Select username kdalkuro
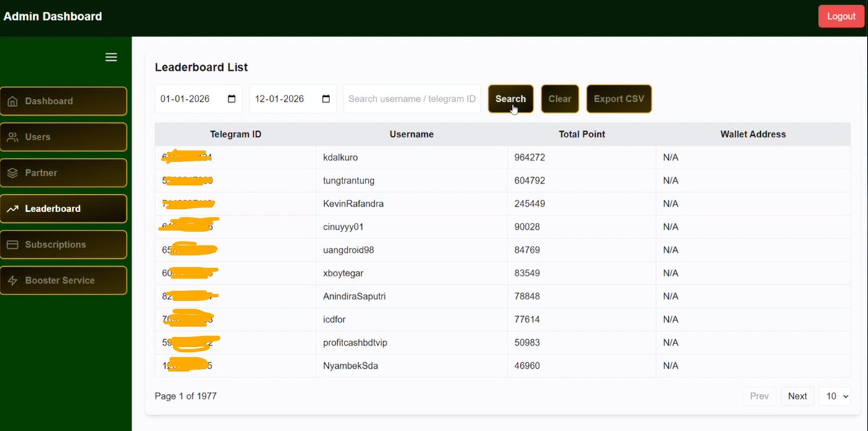Screen dimensions: 868x431 pos(340,158)
